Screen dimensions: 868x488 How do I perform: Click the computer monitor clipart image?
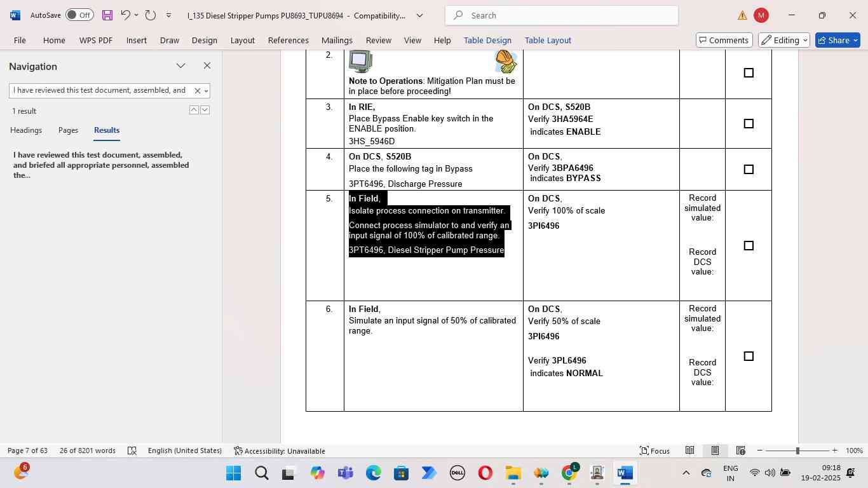(360, 61)
